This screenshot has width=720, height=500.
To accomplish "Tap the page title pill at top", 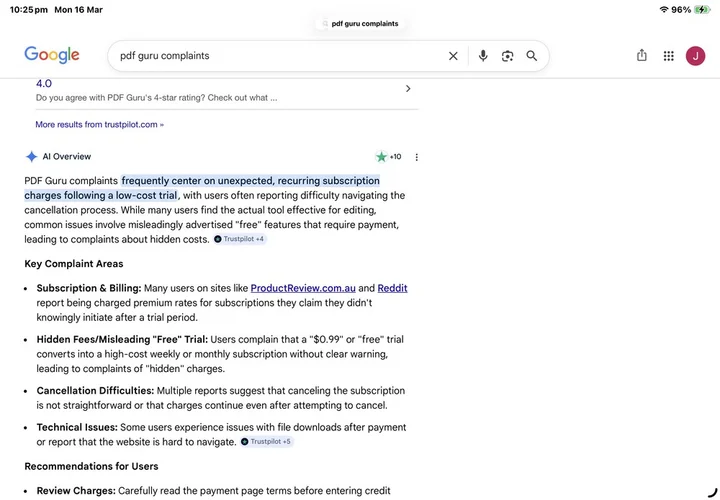I will point(360,23).
